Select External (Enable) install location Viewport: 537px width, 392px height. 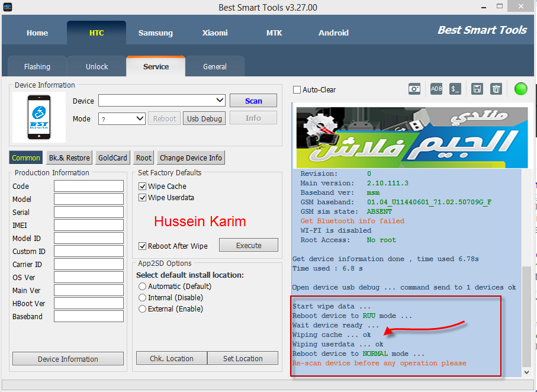click(x=142, y=309)
